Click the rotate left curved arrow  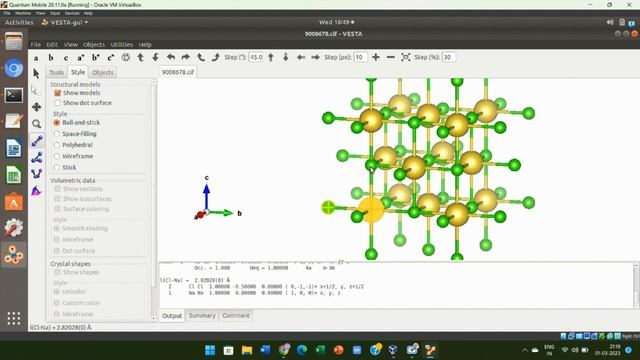[x=171, y=58]
